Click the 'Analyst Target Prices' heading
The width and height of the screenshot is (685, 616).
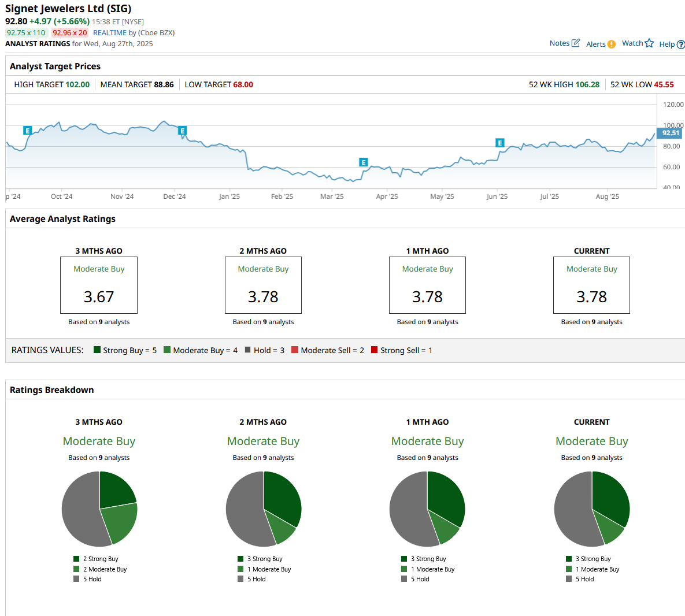tap(55, 66)
